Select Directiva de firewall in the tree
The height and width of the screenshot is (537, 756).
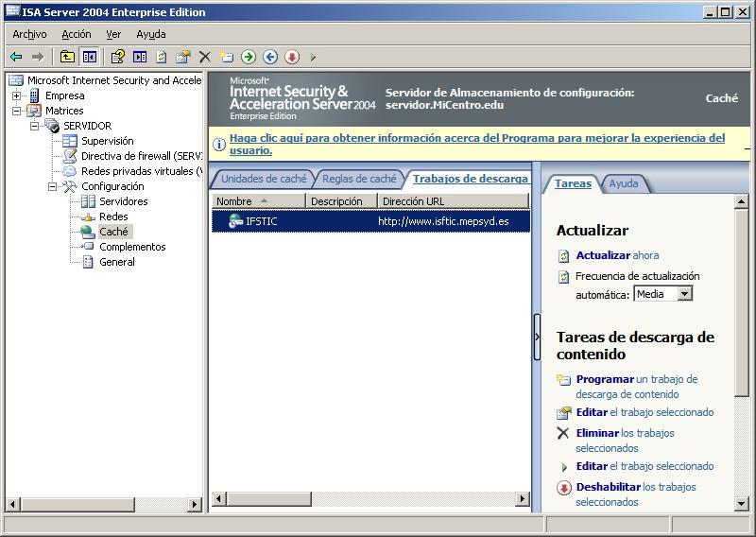coord(140,156)
